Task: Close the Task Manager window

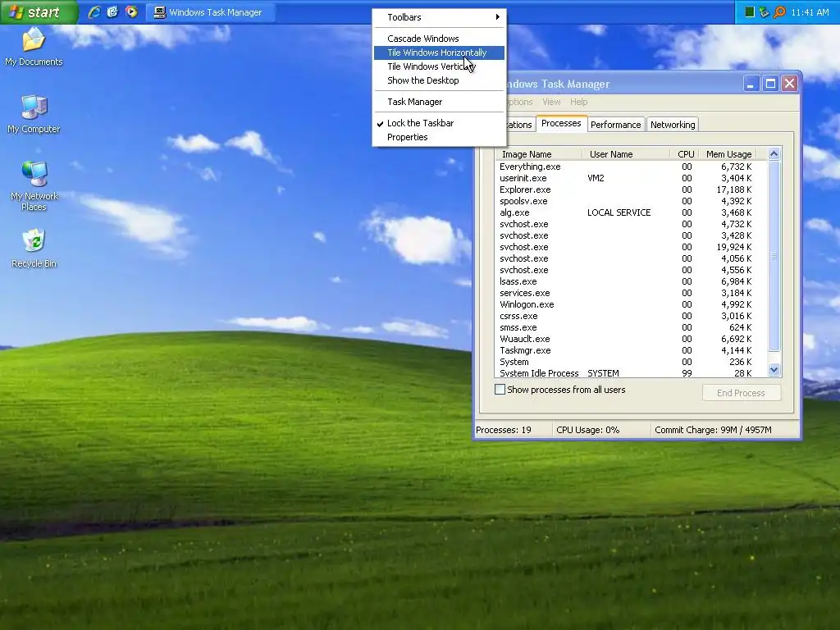Action: (790, 84)
